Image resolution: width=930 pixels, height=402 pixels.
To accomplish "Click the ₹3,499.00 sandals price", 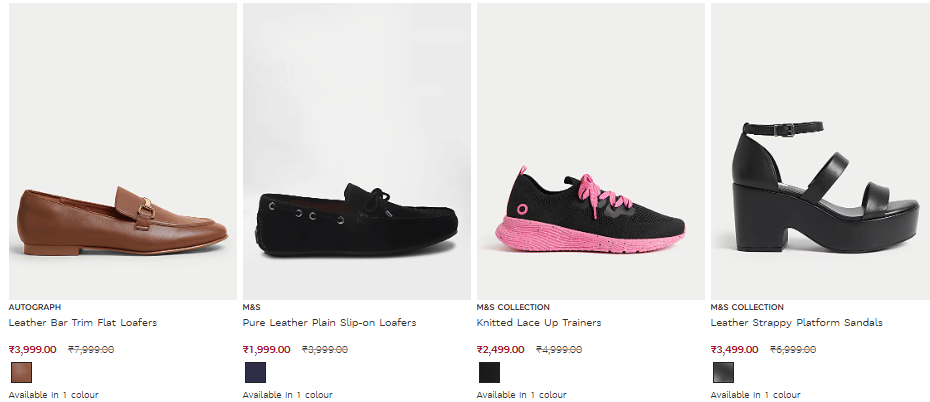I will coord(735,350).
